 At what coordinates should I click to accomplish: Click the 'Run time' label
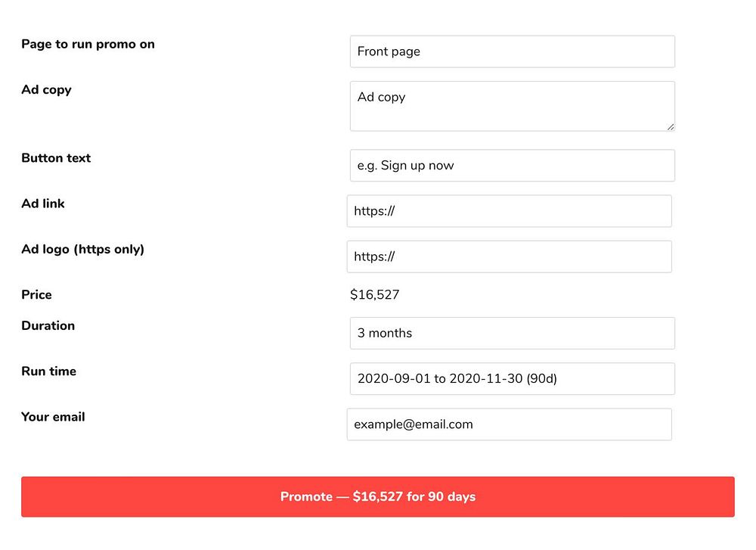coord(48,371)
